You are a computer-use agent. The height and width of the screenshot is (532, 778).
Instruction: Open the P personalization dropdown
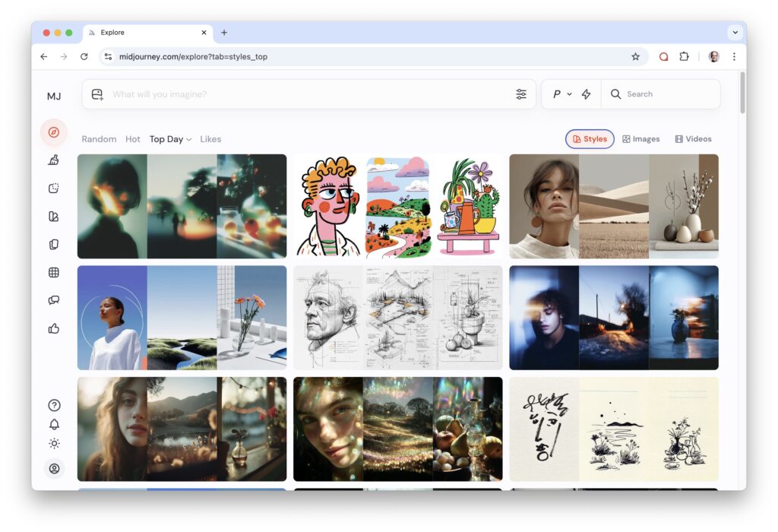coord(561,94)
